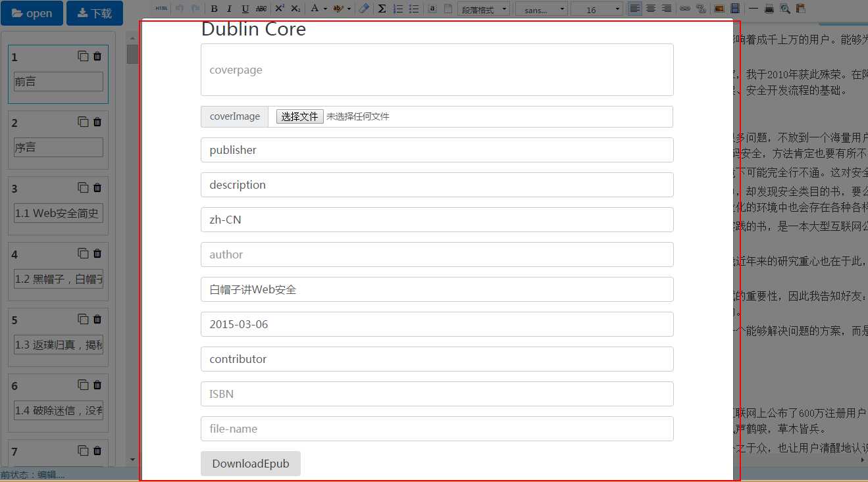
Task: Focus the description field
Action: point(437,185)
